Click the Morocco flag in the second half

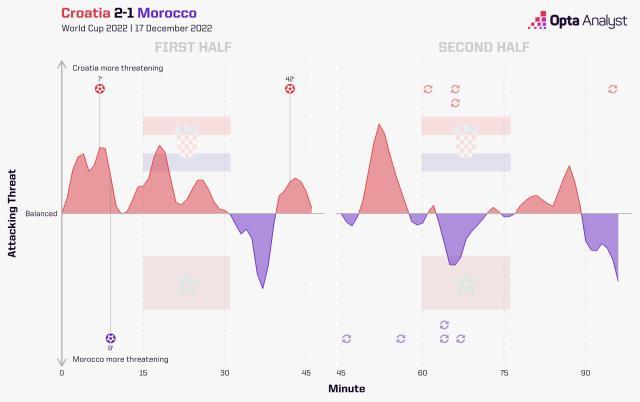pos(466,283)
